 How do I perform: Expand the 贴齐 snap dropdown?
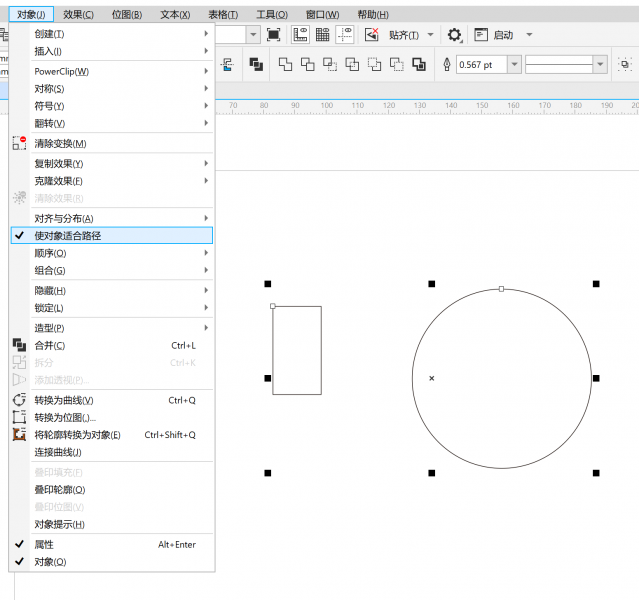tap(431, 35)
